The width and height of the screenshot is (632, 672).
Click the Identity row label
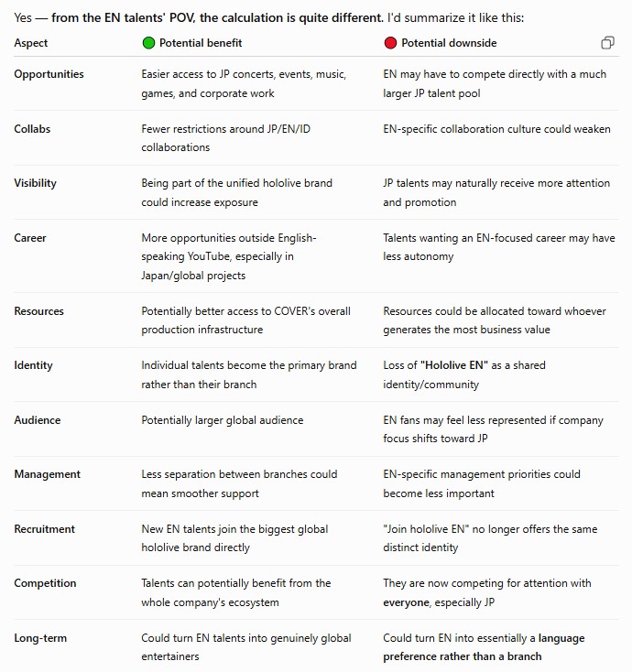pos(34,365)
